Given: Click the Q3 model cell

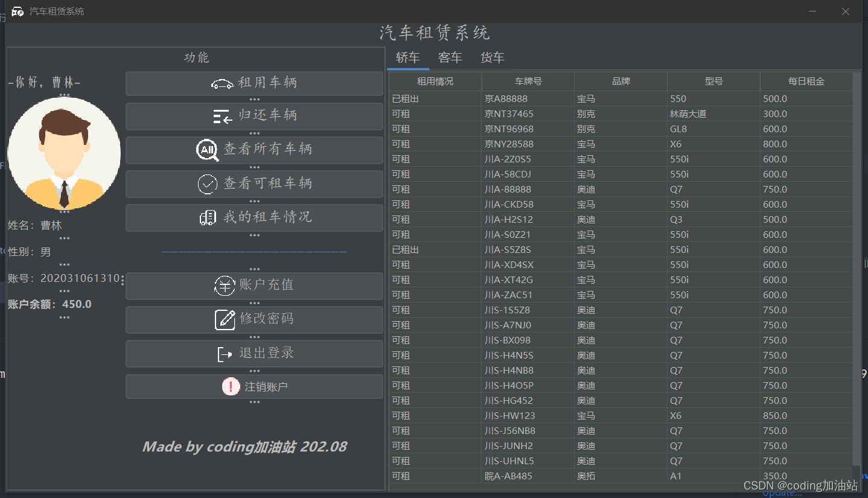Looking at the screenshot, I should pos(714,219).
